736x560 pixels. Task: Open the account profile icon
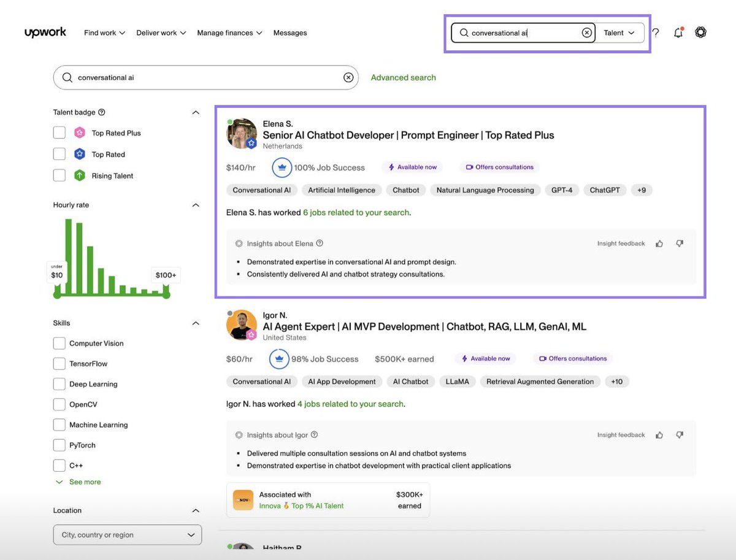tap(701, 33)
